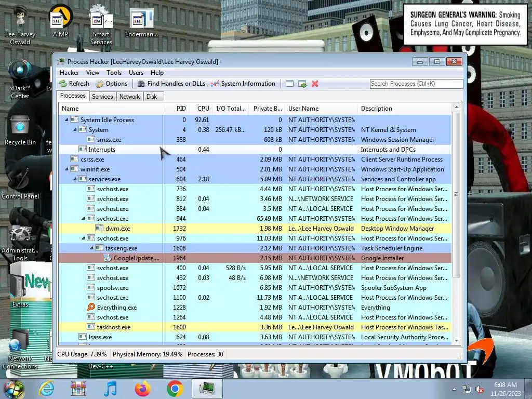Click the process list scrollbar down arrow
Viewport: 532px width, 399px height.
click(457, 341)
